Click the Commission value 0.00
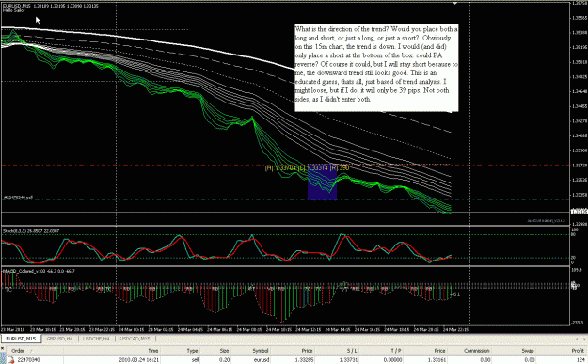This screenshot has width=588, height=364. coord(485,360)
